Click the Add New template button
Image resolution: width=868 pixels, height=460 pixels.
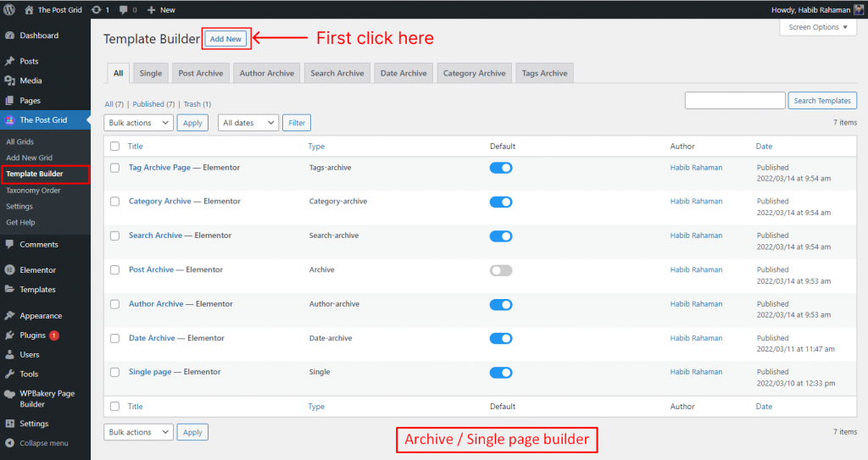tap(225, 39)
